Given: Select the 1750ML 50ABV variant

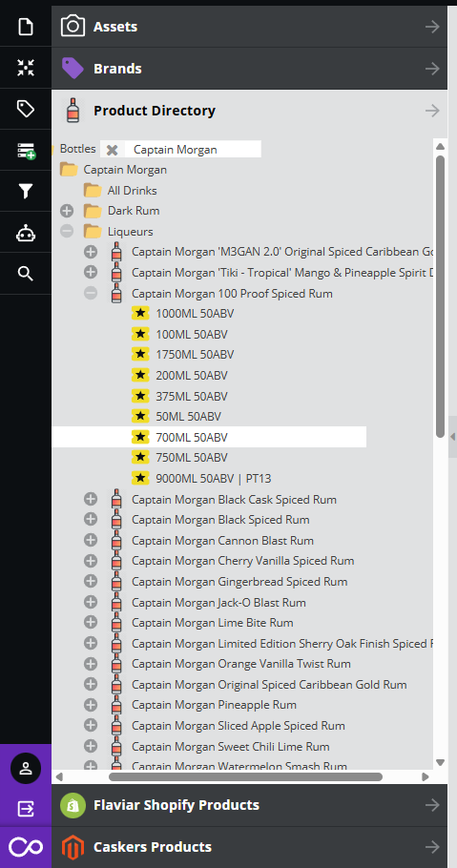Looking at the screenshot, I should (x=195, y=354).
